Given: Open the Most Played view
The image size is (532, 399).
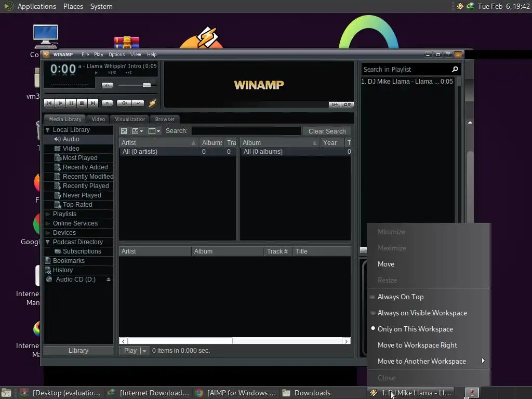Looking at the screenshot, I should [79, 158].
